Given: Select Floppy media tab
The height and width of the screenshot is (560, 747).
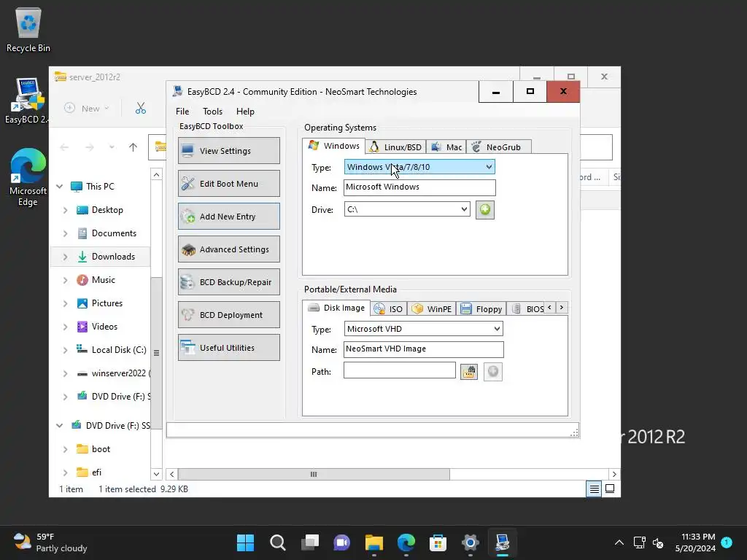Looking at the screenshot, I should point(481,309).
